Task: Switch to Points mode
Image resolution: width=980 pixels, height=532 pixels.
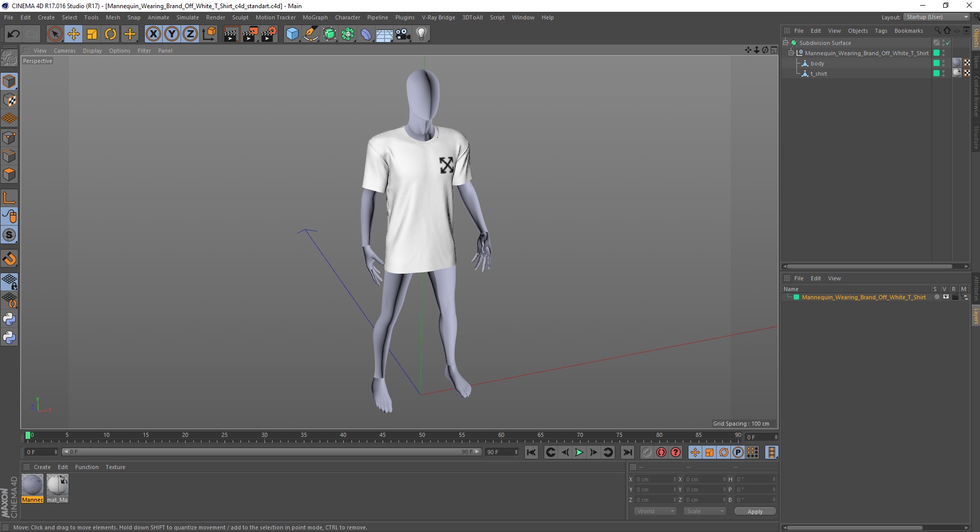Action: pyautogui.click(x=9, y=138)
